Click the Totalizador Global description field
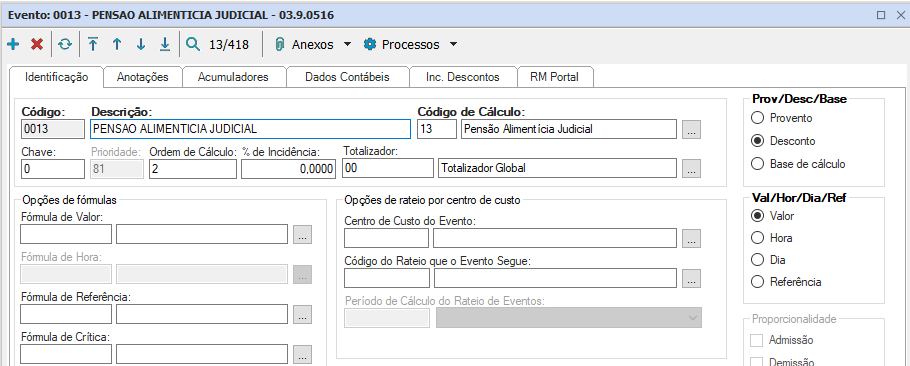 557,168
